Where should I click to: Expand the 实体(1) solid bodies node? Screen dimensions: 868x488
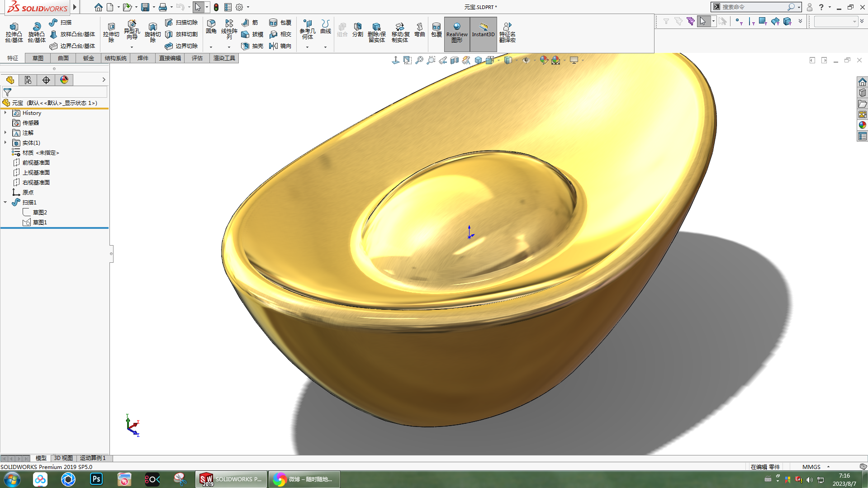click(x=5, y=142)
